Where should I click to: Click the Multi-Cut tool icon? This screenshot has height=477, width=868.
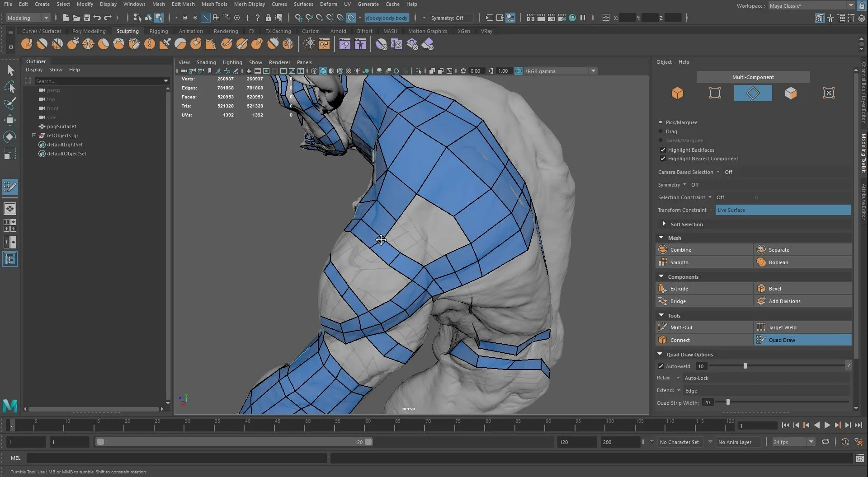pyautogui.click(x=663, y=327)
